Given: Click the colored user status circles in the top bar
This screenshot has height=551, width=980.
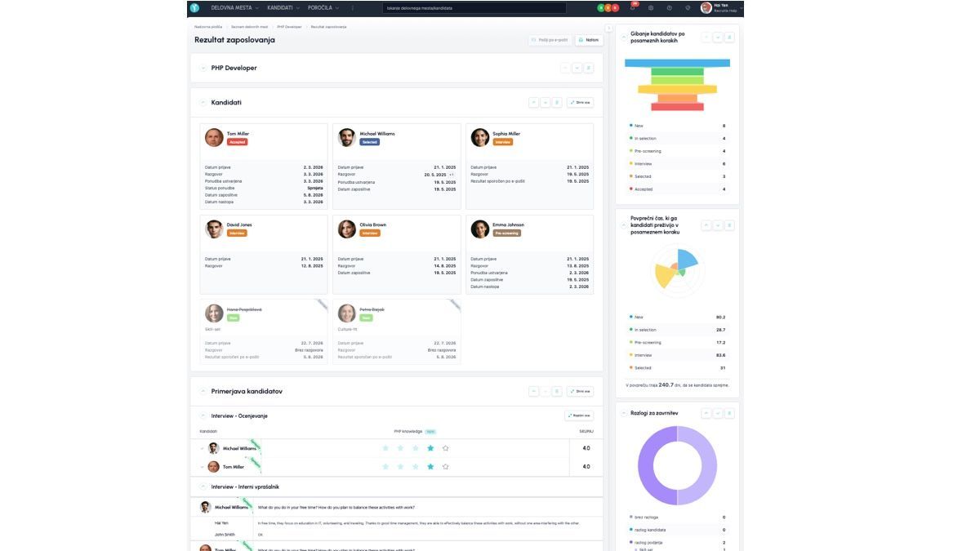Looking at the screenshot, I should [x=608, y=7].
